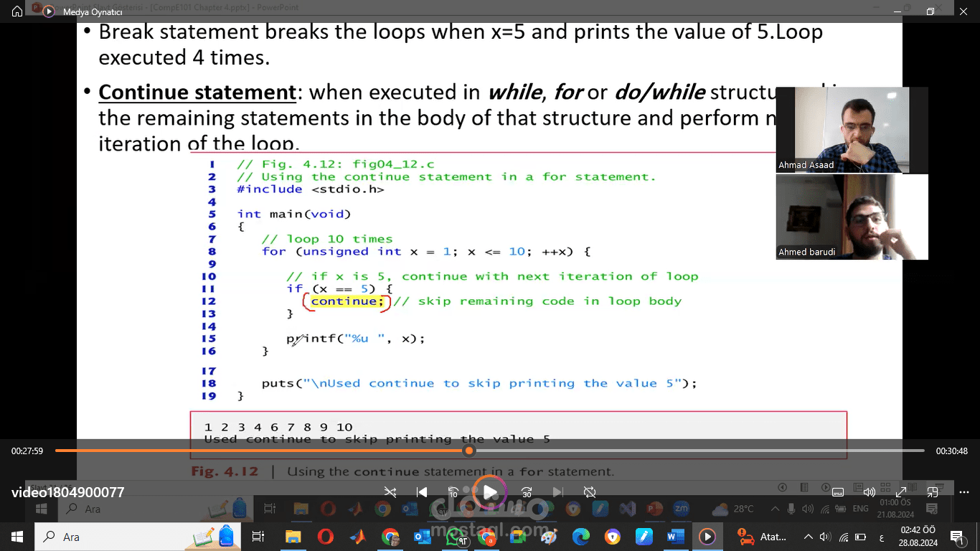
Task: Open Microsoft Word from the taskbar
Action: click(674, 537)
